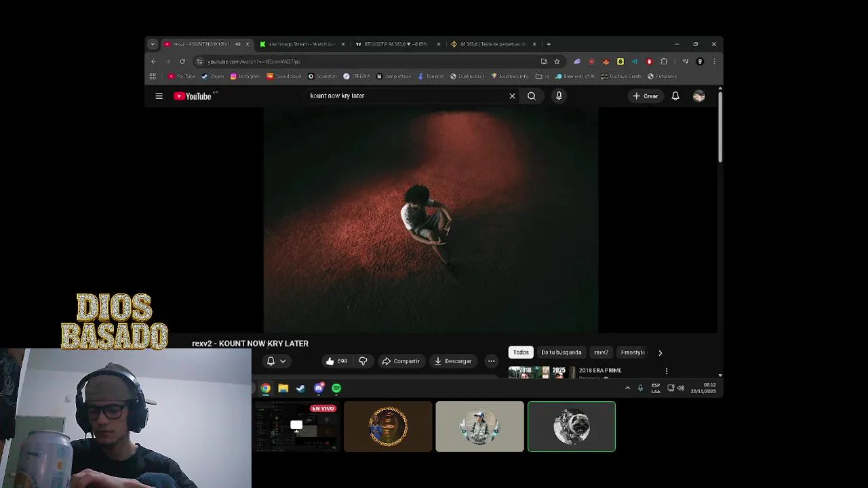This screenshot has height=488, width=868.
Task: Open YouTube notifications bell in header
Action: (675, 96)
